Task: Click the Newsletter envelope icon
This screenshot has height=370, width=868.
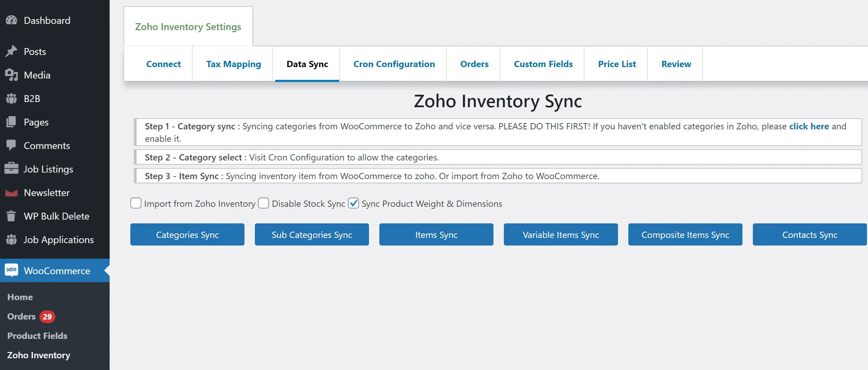Action: click(x=11, y=192)
